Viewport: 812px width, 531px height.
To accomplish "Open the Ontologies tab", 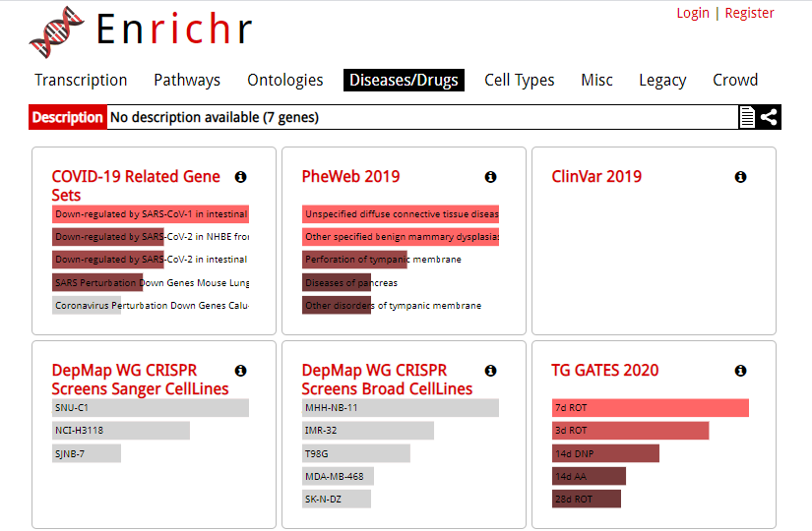I will [x=284, y=81].
